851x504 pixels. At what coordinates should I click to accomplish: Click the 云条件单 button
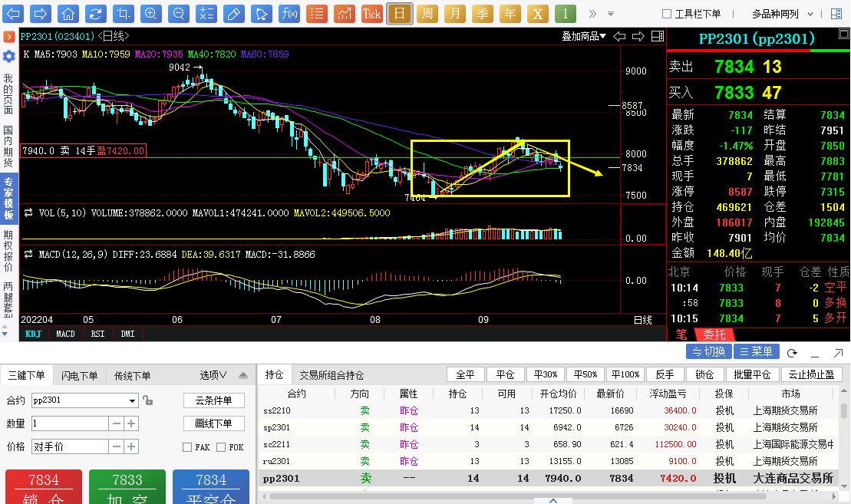[x=214, y=400]
